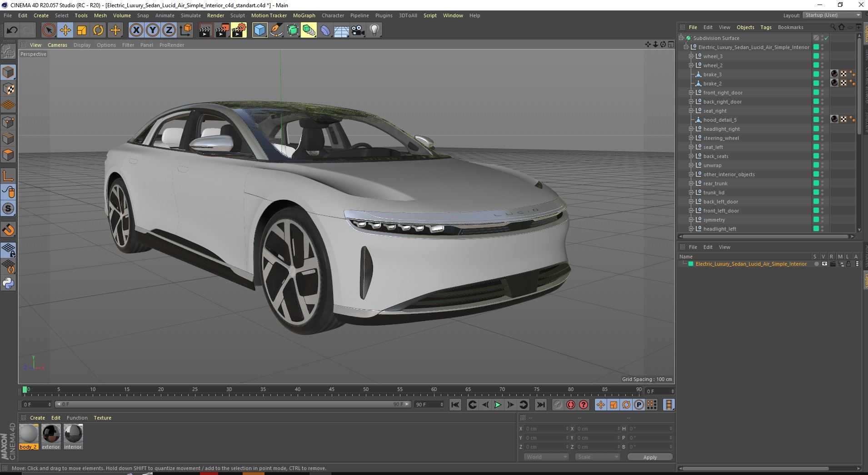Click frame 45 on the timeline ruler
Screen dimensions: 868x475
(x=332, y=390)
